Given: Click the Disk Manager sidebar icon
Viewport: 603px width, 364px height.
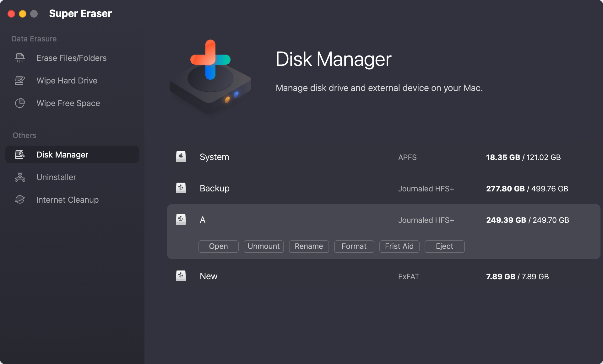Looking at the screenshot, I should pos(20,154).
